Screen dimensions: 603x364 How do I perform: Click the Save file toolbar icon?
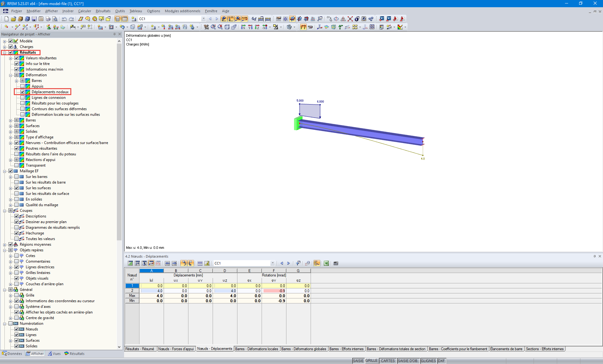(34, 19)
